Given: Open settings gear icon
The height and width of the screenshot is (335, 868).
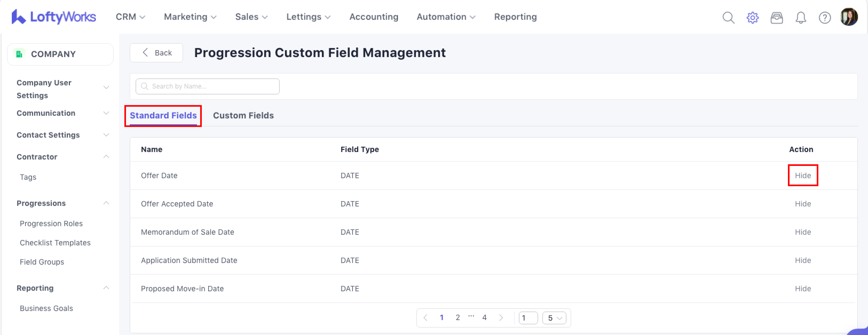Looking at the screenshot, I should pos(752,18).
